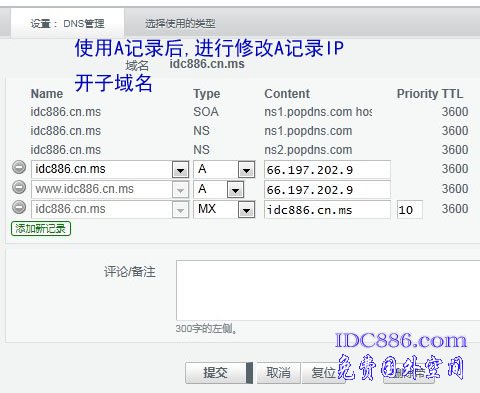Open name dropdown for www.idc886.cn.ms row

click(x=180, y=190)
